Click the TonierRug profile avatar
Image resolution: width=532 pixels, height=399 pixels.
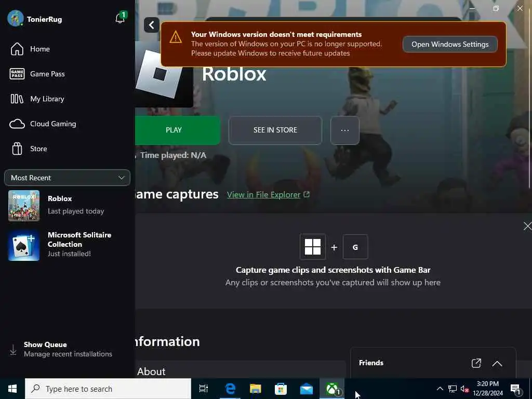15,18
